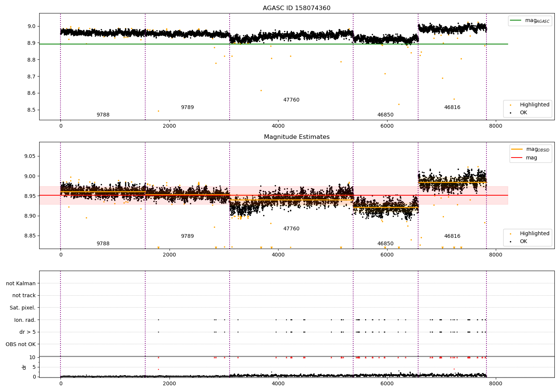
Task: Click obsid label 9789 in the AGASC plot
Action: 187,108
